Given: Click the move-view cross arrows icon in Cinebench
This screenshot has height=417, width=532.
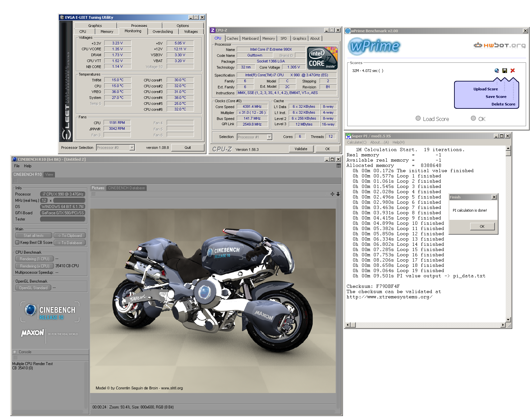Looking at the screenshot, I should pyautogui.click(x=332, y=194).
